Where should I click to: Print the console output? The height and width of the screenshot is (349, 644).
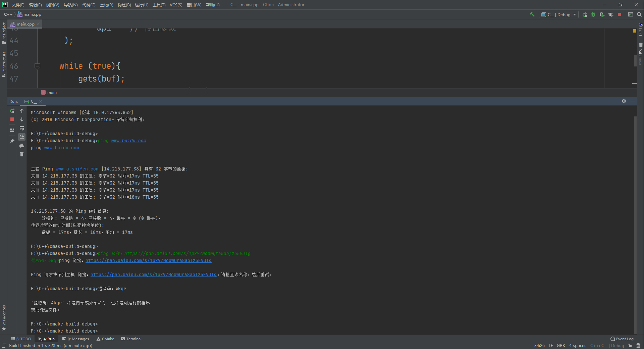click(x=22, y=146)
